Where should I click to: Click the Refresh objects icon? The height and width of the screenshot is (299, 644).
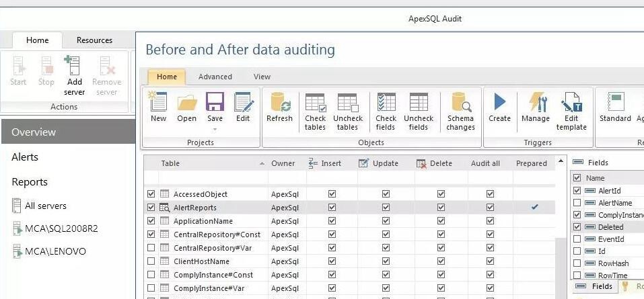click(x=280, y=102)
